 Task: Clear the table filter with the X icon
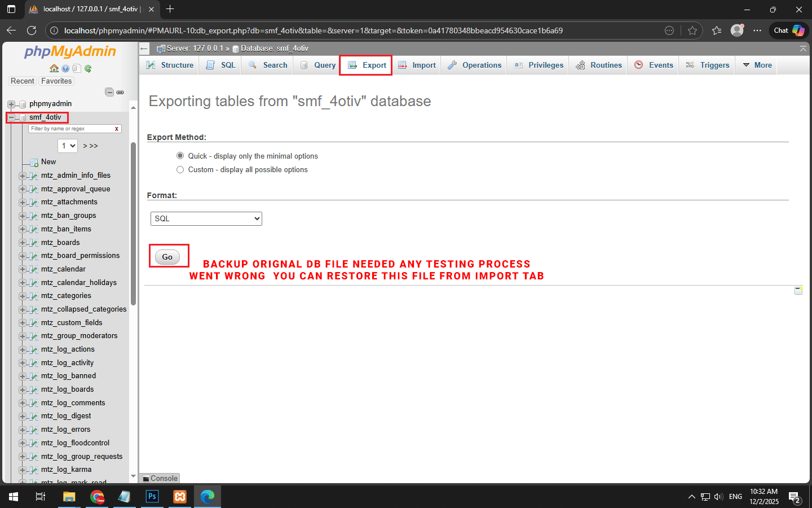tap(117, 129)
